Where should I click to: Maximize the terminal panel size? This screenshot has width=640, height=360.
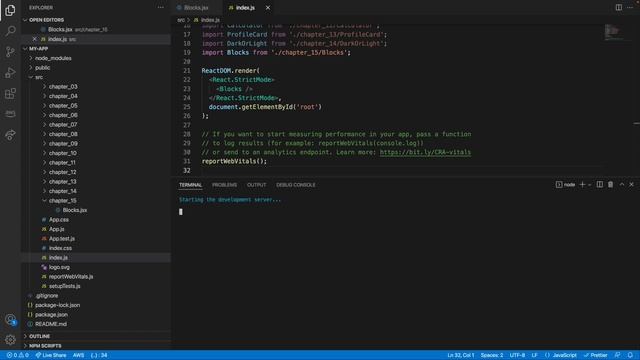[622, 184]
